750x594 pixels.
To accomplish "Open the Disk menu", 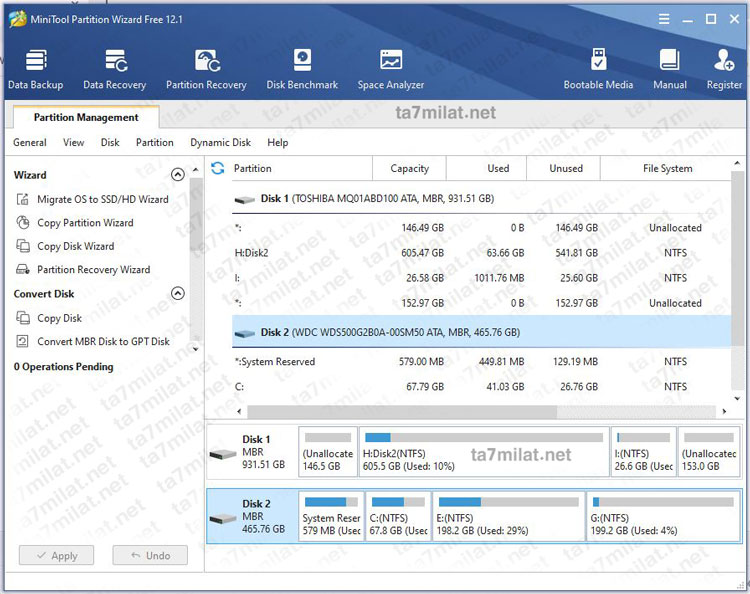I will pyautogui.click(x=110, y=143).
